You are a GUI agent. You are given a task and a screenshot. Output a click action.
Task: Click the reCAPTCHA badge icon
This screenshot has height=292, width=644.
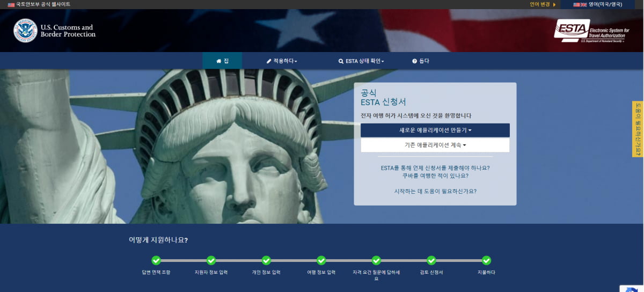(632, 289)
